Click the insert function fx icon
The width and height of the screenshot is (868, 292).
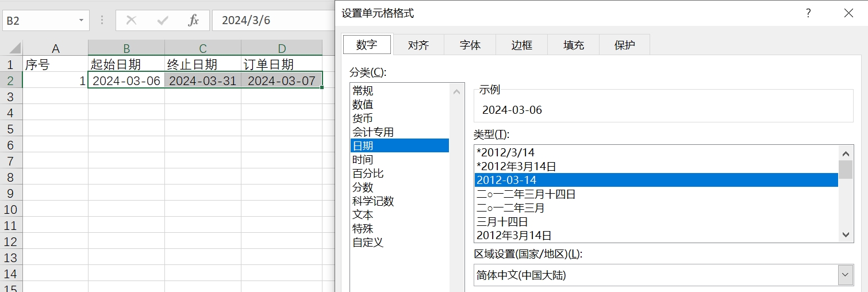(x=194, y=21)
